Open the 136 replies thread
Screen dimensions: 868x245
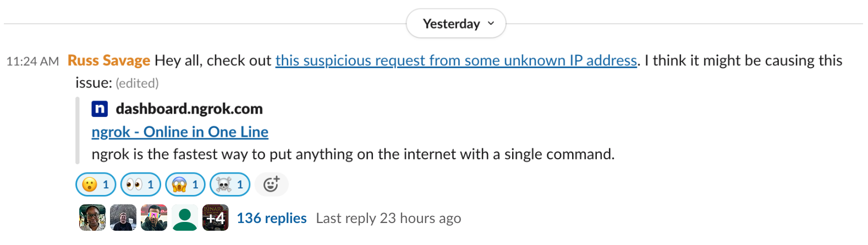272,218
